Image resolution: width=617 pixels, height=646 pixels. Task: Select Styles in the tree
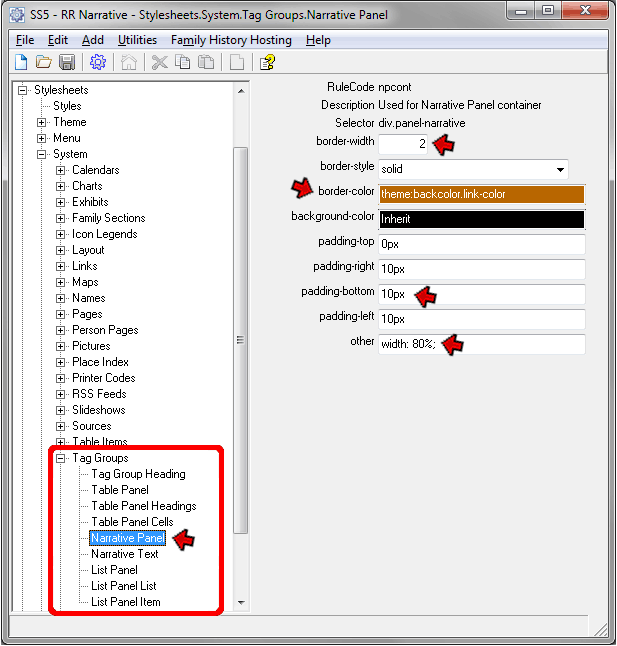point(67,106)
